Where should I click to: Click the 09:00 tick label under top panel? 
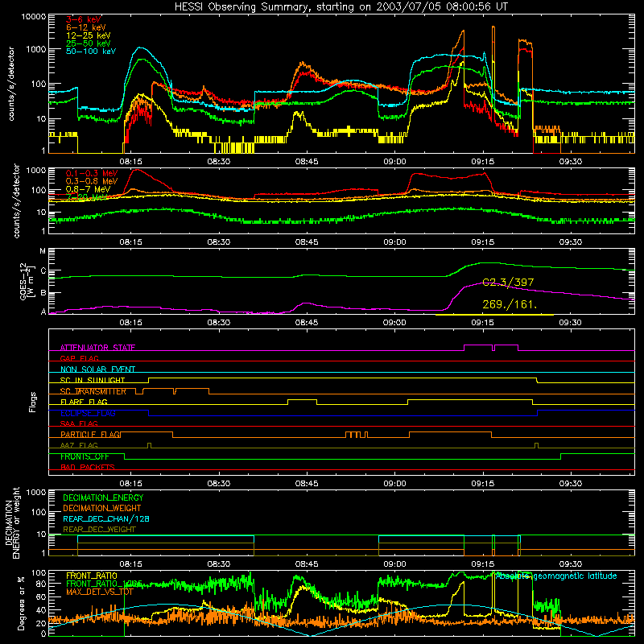[x=394, y=162]
